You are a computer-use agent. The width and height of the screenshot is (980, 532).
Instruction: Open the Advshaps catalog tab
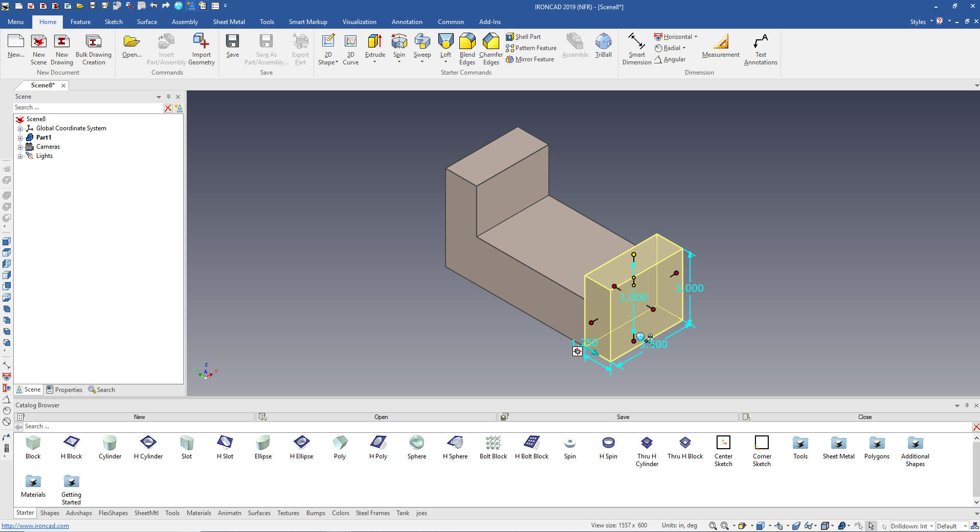79,513
